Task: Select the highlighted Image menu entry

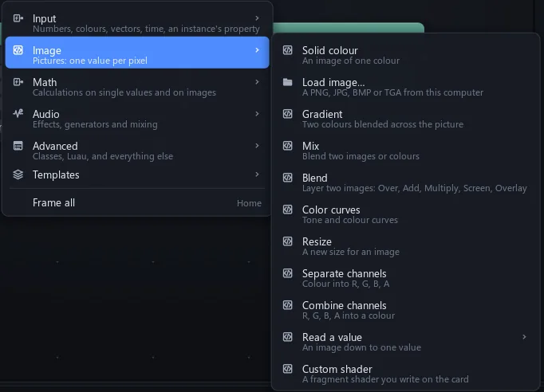Action: point(137,53)
